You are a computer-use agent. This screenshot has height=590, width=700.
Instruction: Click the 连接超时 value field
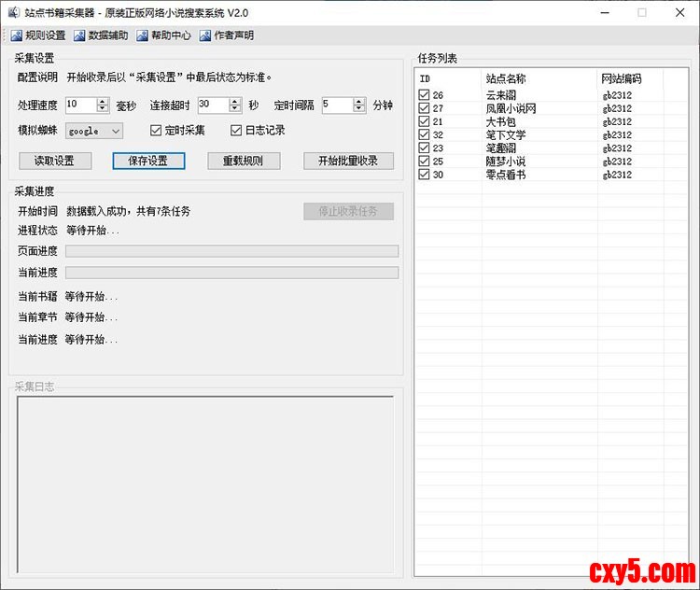coord(214,105)
